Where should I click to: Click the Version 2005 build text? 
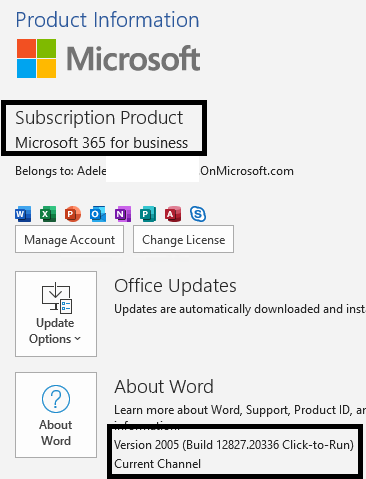click(234, 445)
